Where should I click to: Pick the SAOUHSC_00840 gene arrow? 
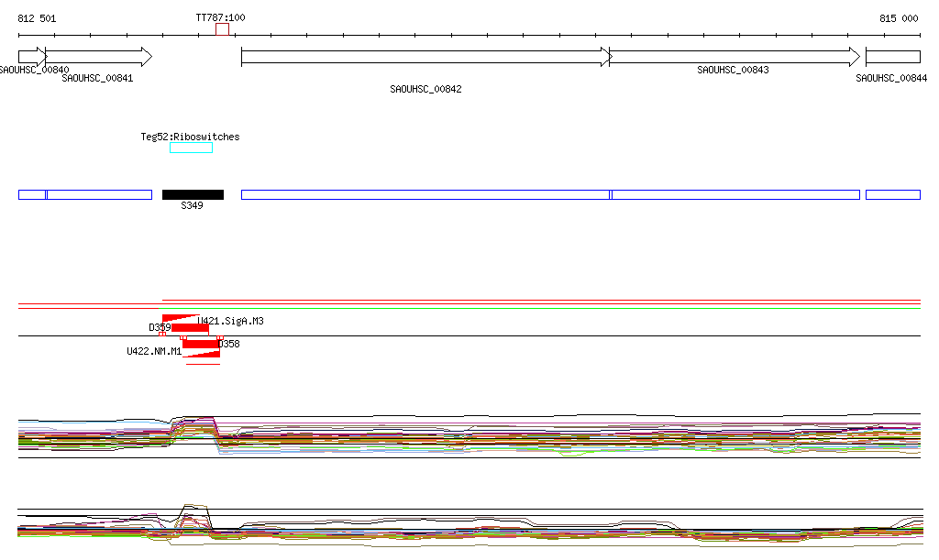click(31, 57)
